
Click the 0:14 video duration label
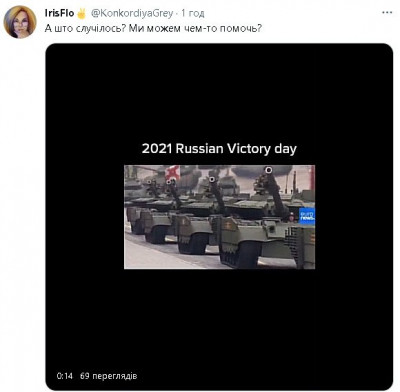click(x=65, y=376)
